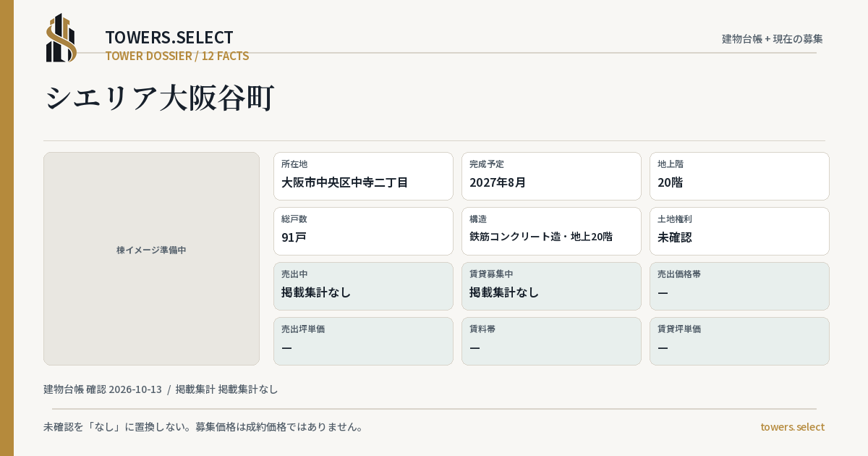Image resolution: width=868 pixels, height=456 pixels.
Task: Select the 完成予定 2027年8月 card
Action: coord(551,176)
